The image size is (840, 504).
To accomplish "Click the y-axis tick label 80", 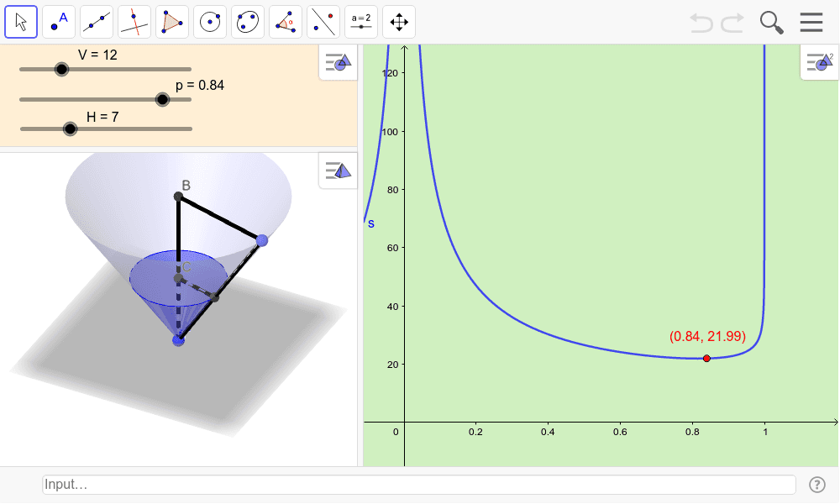I will [392, 190].
